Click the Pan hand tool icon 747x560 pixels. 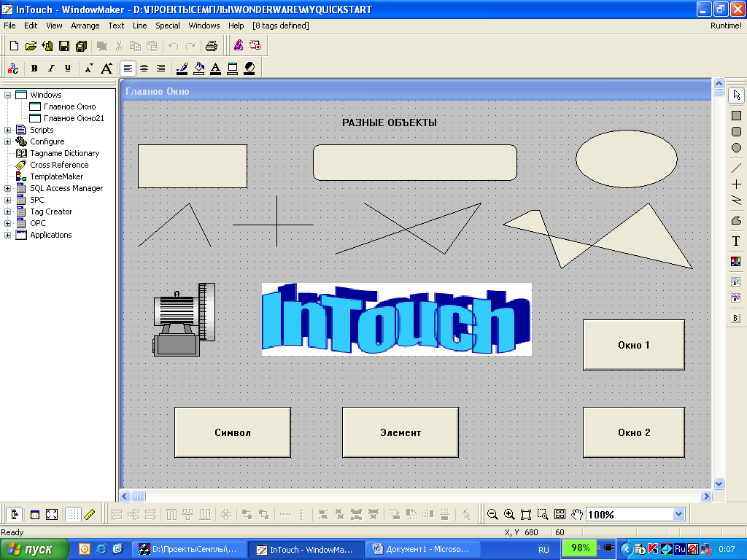tap(577, 514)
